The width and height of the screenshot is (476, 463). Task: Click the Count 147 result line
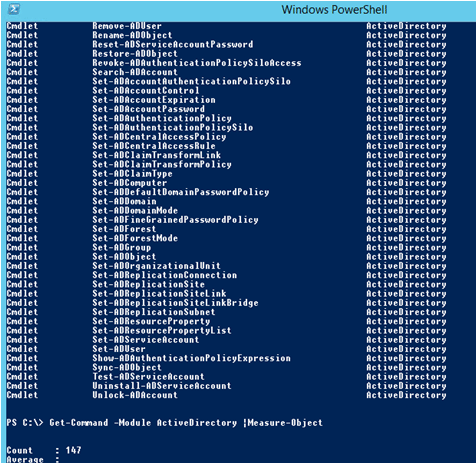tap(44, 450)
